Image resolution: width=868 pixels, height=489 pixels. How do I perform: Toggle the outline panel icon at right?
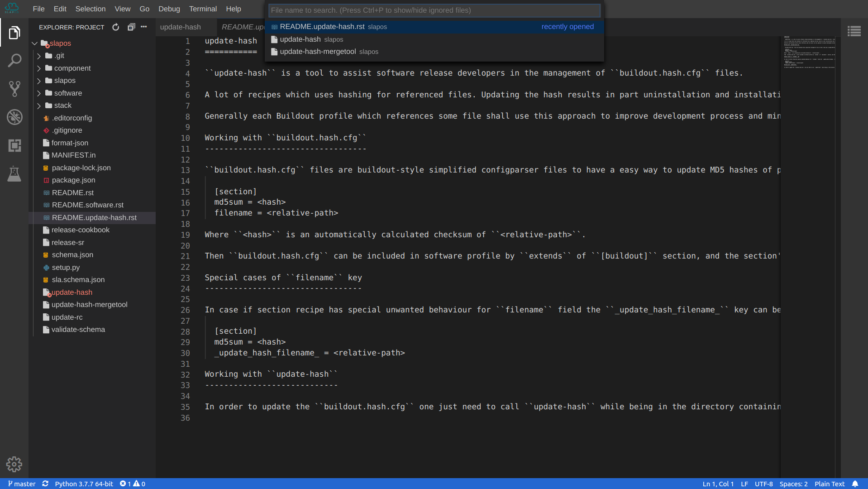pyautogui.click(x=854, y=31)
